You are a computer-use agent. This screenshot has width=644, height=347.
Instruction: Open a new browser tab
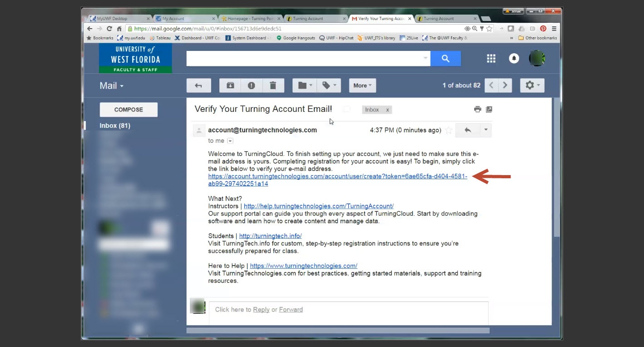(485, 19)
